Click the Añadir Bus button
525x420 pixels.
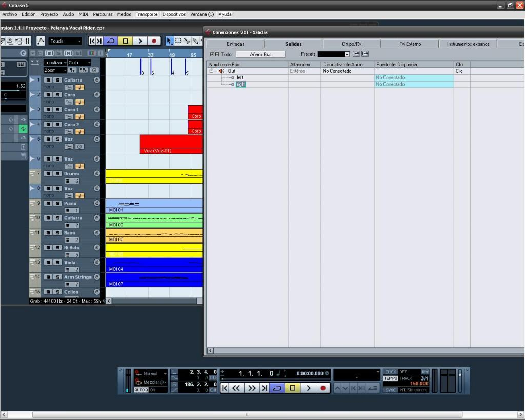[260, 54]
